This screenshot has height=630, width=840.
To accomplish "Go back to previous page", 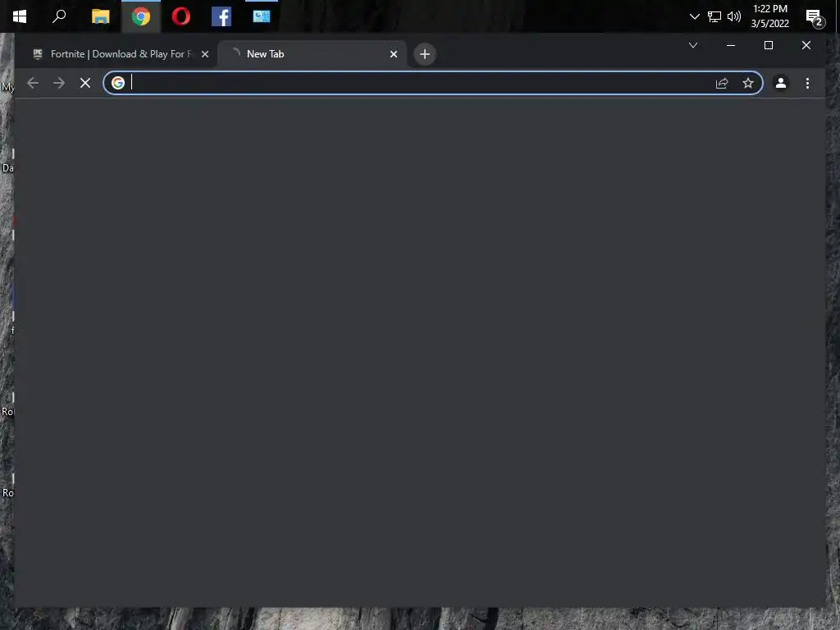I will tap(33, 83).
